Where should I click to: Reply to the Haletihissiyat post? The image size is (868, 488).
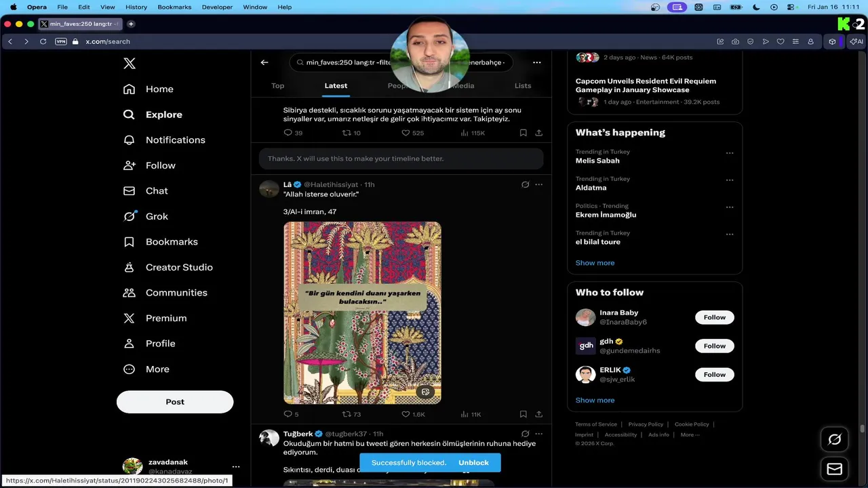pos(291,414)
